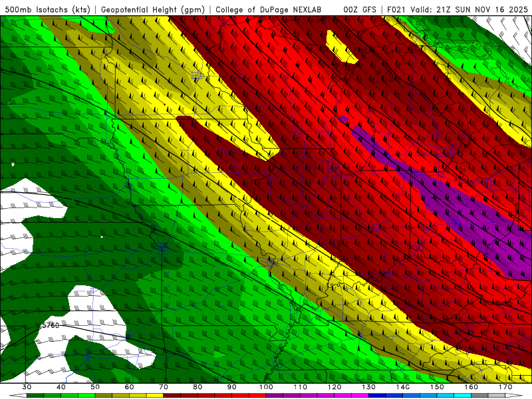Click the cyan color bar swatch
Image resolution: width=532 pixels, height=399 pixels.
pos(462,396)
